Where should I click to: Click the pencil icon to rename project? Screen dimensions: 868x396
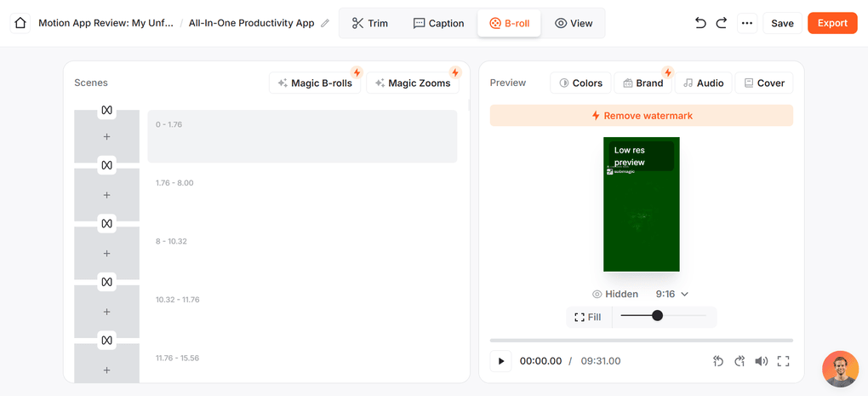[325, 24]
